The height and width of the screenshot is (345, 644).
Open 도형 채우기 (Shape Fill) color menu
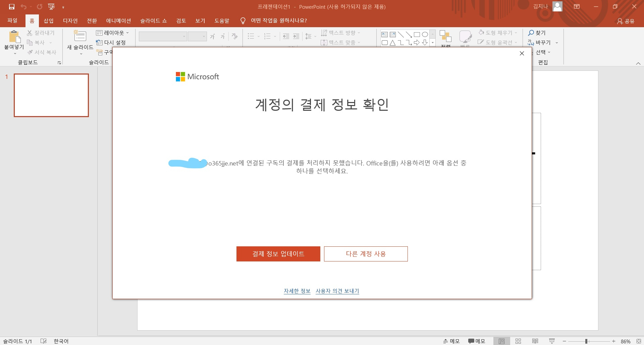point(498,33)
